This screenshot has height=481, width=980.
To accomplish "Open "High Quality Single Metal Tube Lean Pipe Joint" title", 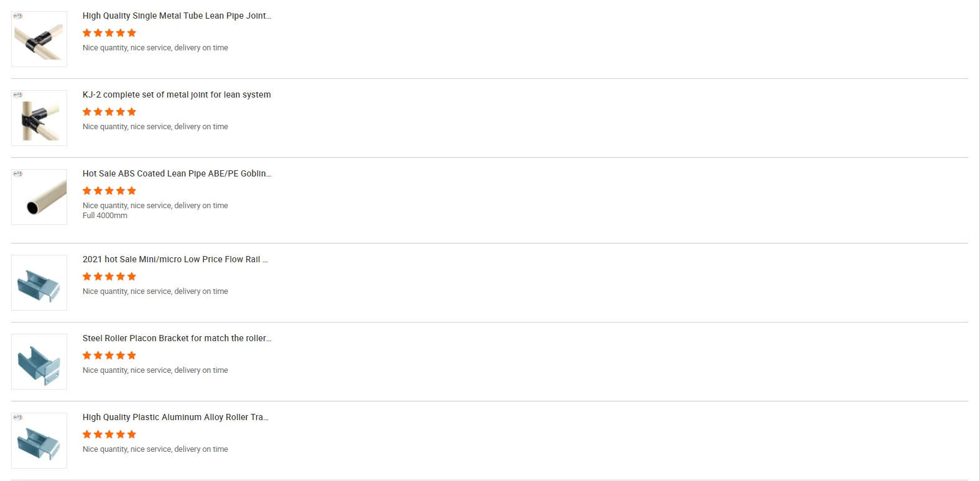I will coord(177,16).
